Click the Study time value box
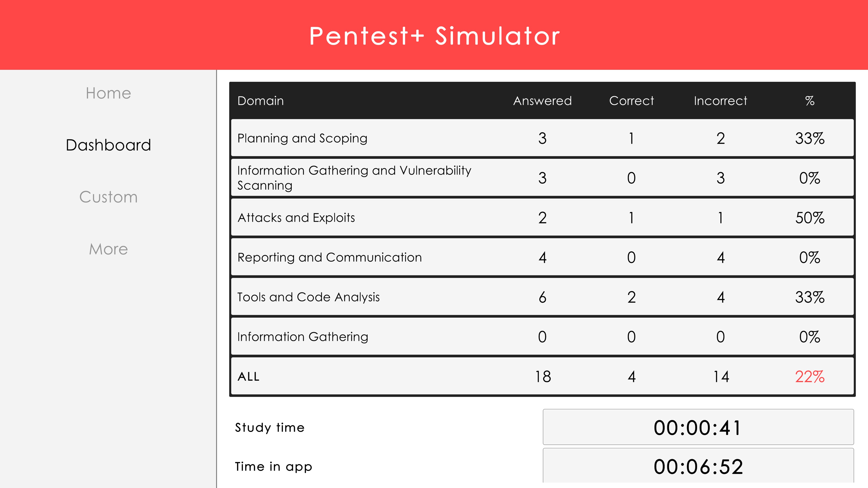This screenshot has width=868, height=488. click(x=698, y=427)
